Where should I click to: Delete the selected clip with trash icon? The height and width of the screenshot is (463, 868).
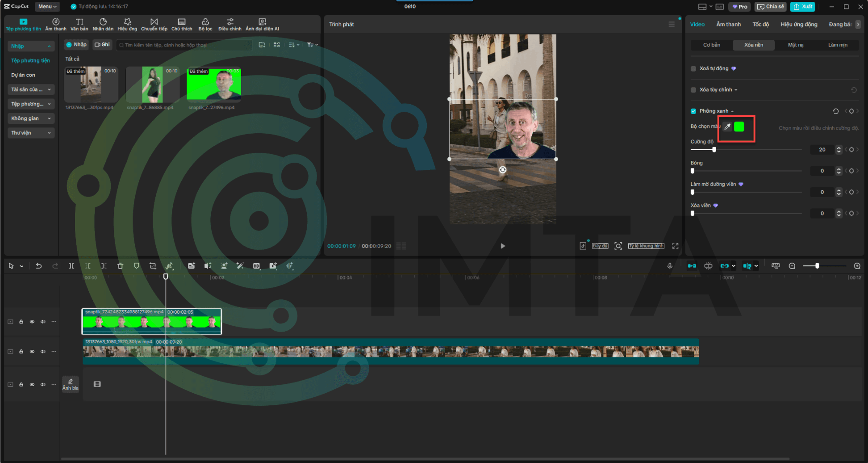tap(120, 266)
